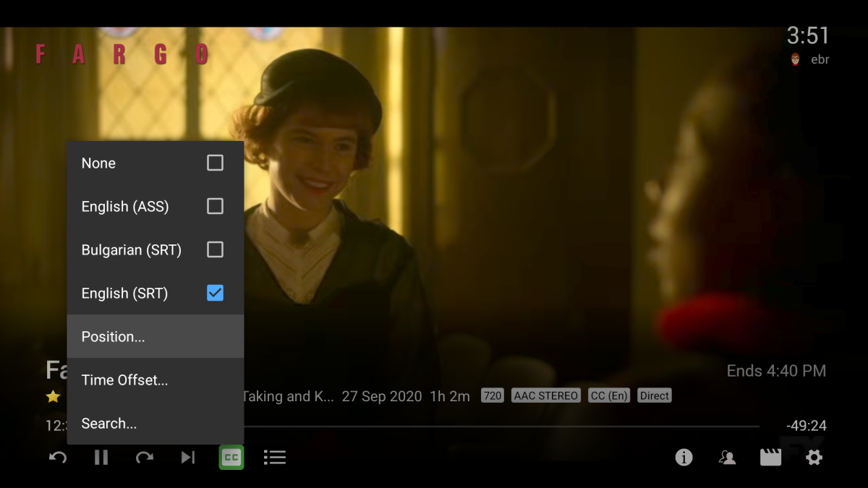Open the playback settings gear
The image size is (868, 488).
814,457
